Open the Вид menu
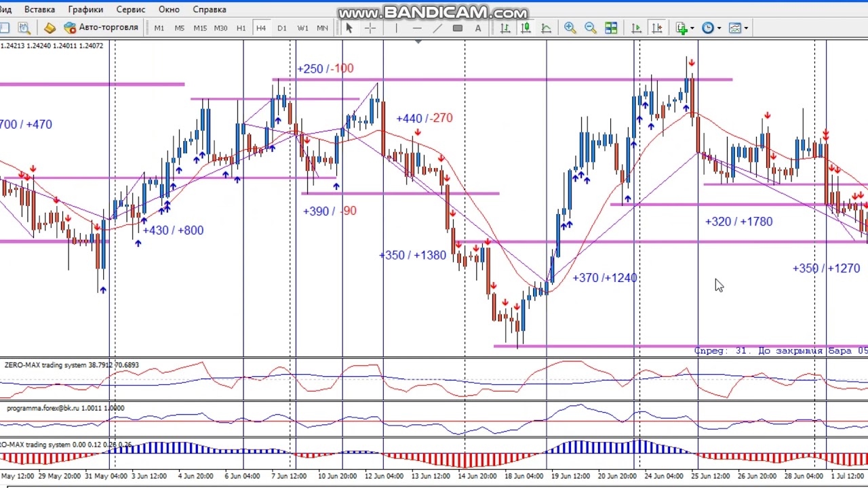Image resolution: width=868 pixels, height=488 pixels. [x=6, y=9]
